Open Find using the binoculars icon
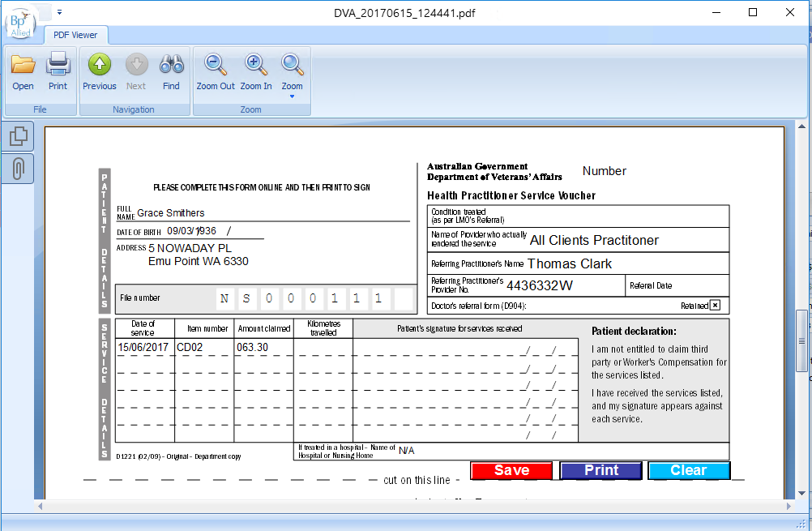Viewport: 812px width, 531px height. coord(172,64)
